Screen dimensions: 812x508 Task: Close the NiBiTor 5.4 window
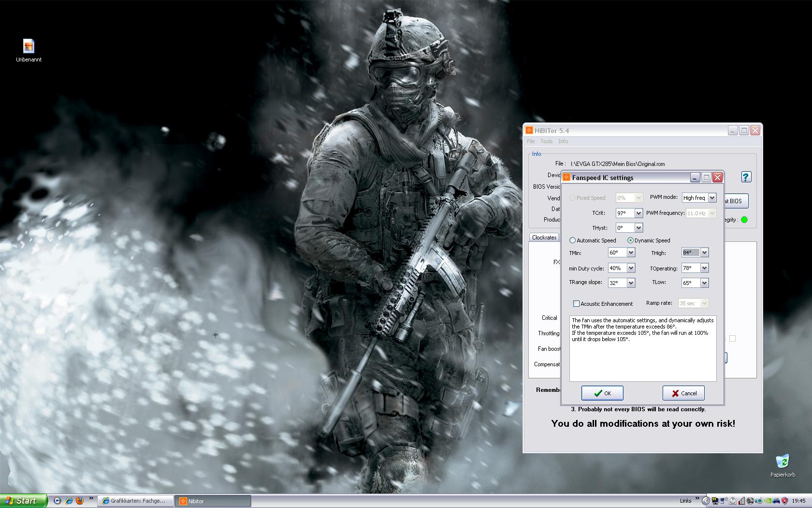(x=755, y=130)
